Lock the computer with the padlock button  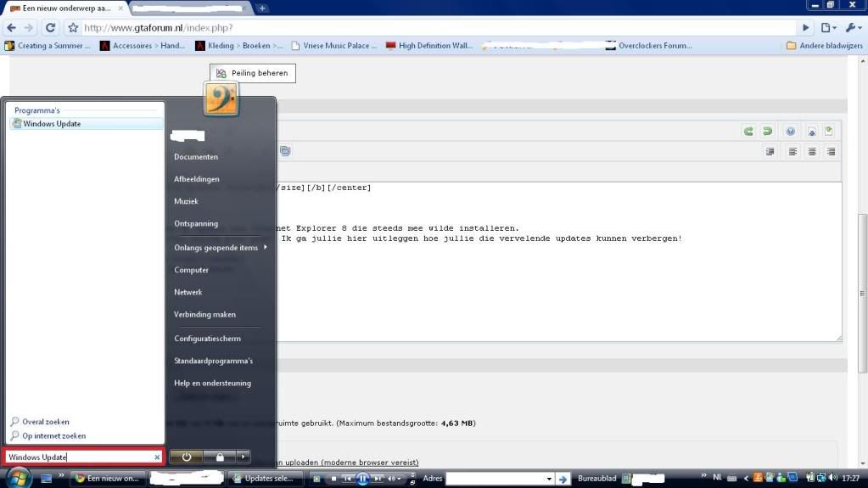click(x=220, y=457)
